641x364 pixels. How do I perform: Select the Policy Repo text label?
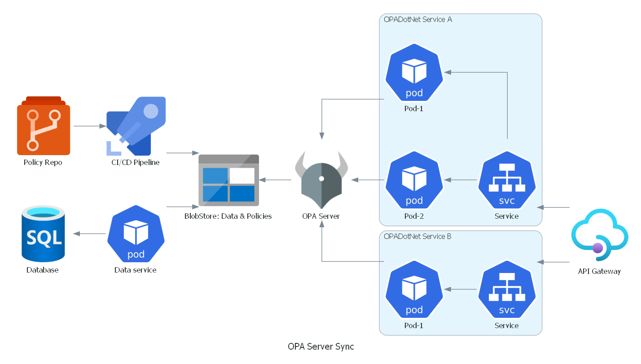[43, 163]
